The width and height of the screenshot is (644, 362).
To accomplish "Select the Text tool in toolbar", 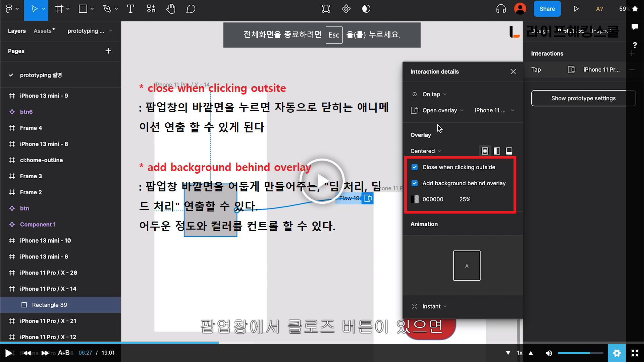I will pos(130,9).
